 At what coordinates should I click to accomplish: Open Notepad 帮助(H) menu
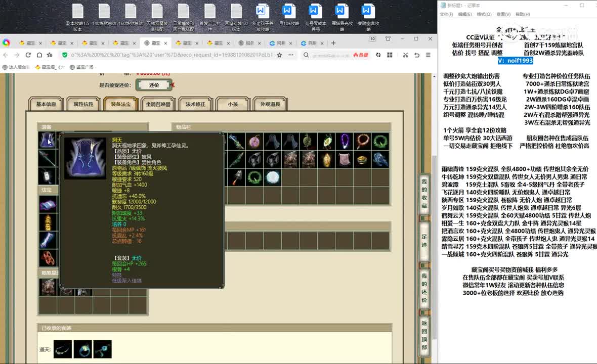coord(522,15)
